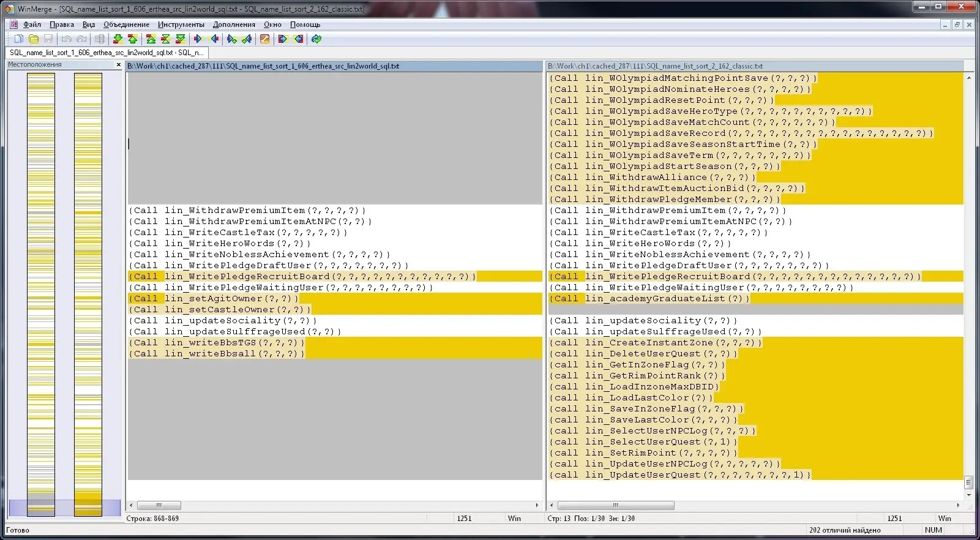Viewport: 980px width, 540px height.
Task: Open the options wrench icon
Action: (264, 39)
